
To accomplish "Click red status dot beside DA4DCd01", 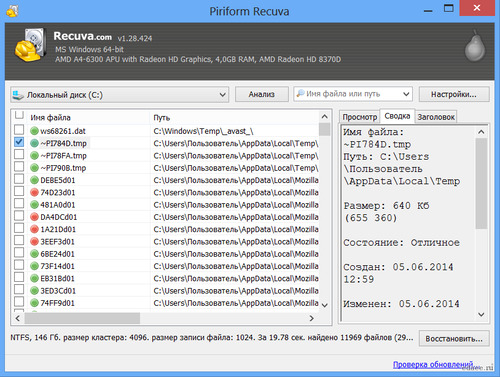I will click(x=34, y=217).
